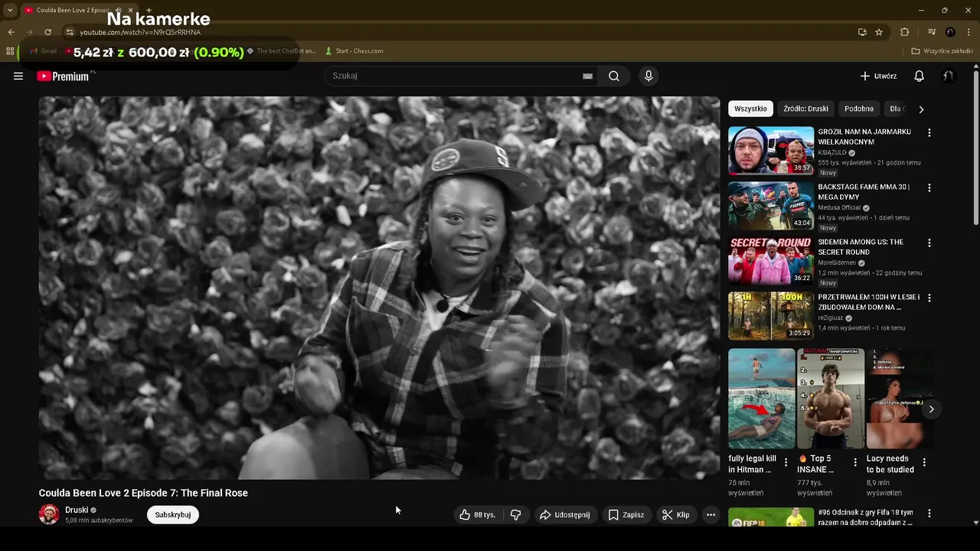Open The best ChatBot bookmark

coord(281,51)
